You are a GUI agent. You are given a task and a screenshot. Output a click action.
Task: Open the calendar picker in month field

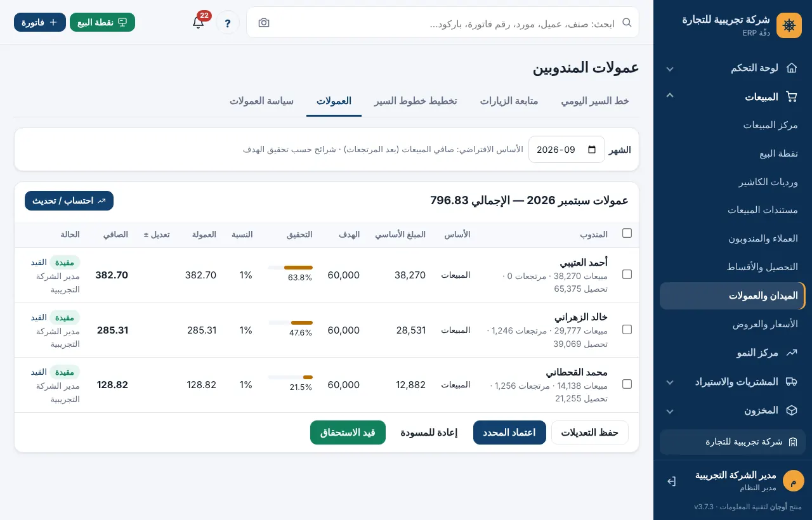point(592,150)
